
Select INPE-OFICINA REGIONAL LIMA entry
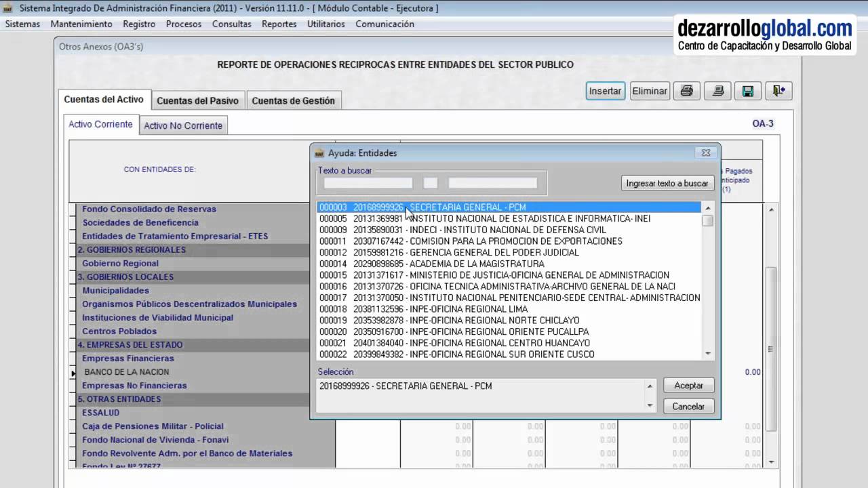(509, 309)
